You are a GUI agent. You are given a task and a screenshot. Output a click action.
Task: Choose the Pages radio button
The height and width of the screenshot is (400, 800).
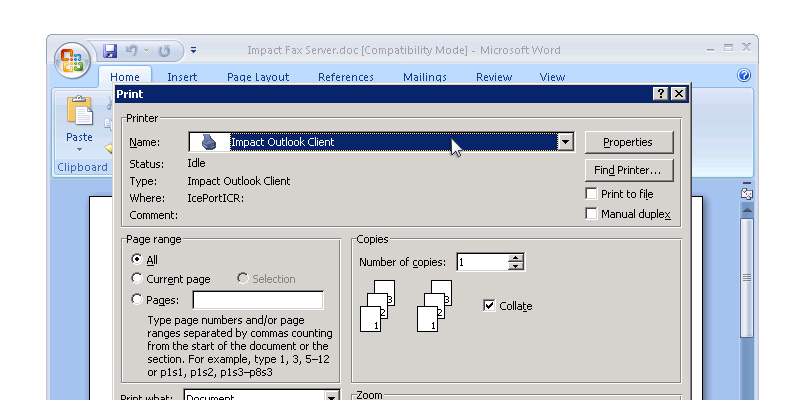[137, 300]
